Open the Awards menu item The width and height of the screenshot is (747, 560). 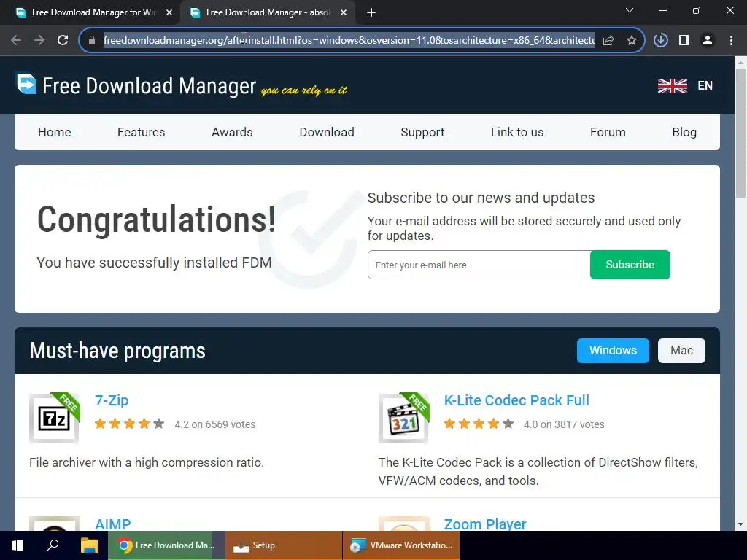click(232, 133)
